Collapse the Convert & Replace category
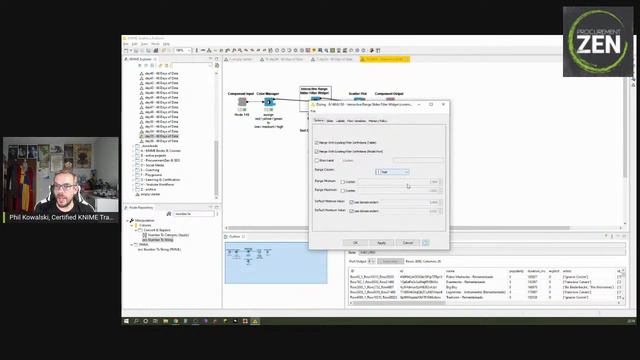The height and width of the screenshot is (360, 640). tap(136, 230)
